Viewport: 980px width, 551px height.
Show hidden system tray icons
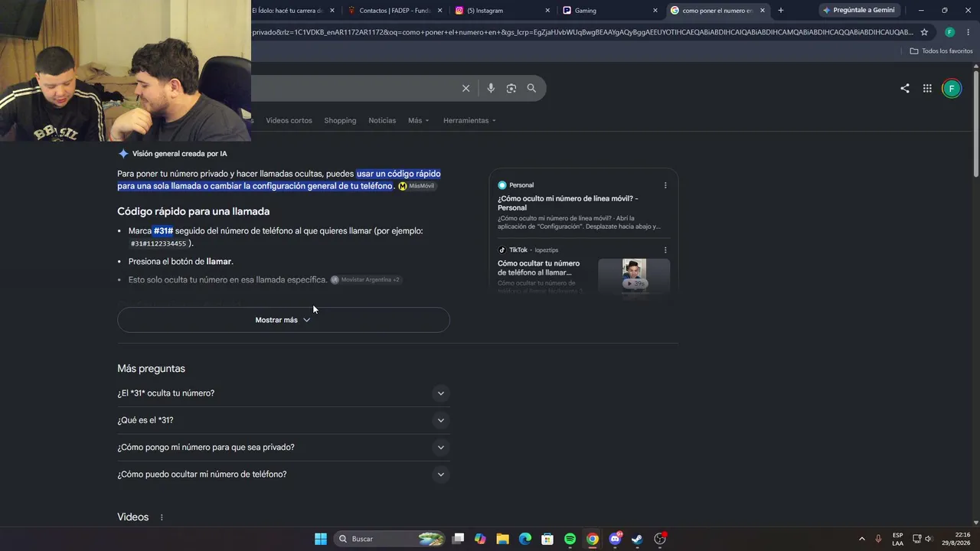click(861, 539)
